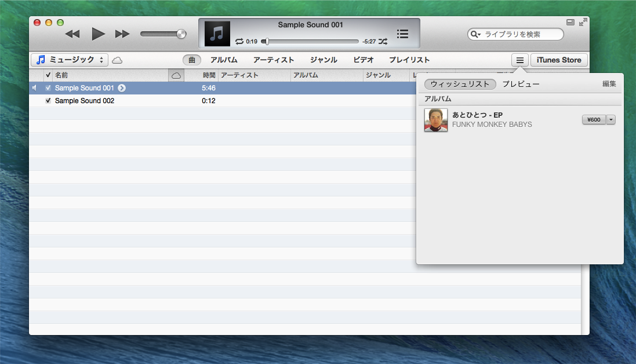This screenshot has width=636, height=364.
Task: Click the volume slider knob
Action: (181, 34)
